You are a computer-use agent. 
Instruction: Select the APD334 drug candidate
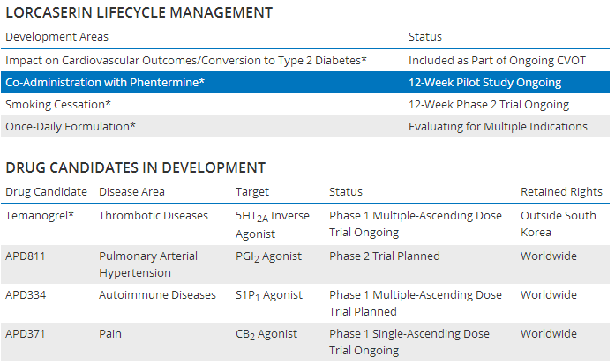[x=26, y=295]
